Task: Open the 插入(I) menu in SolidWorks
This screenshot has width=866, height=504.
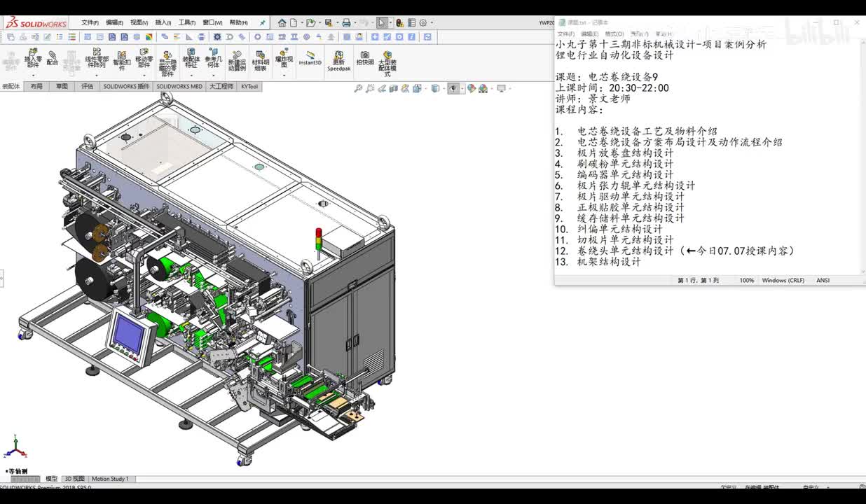Action: 163,22
